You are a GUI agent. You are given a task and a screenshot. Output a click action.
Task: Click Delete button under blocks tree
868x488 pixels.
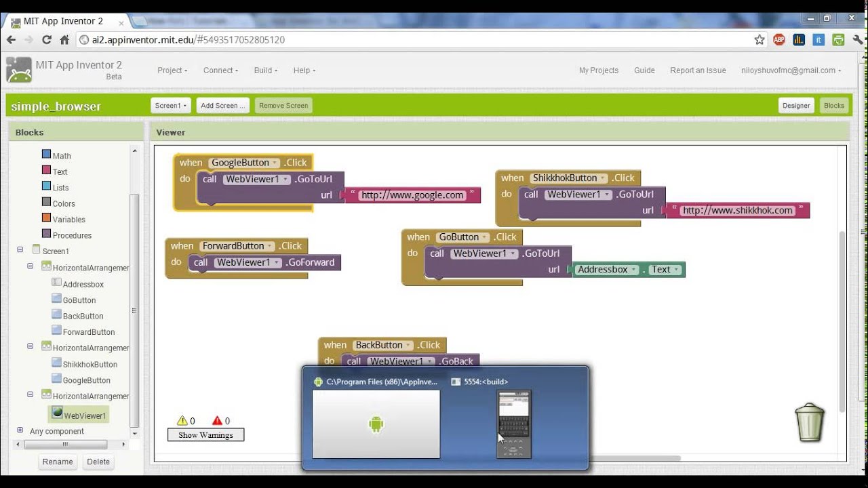(x=98, y=462)
